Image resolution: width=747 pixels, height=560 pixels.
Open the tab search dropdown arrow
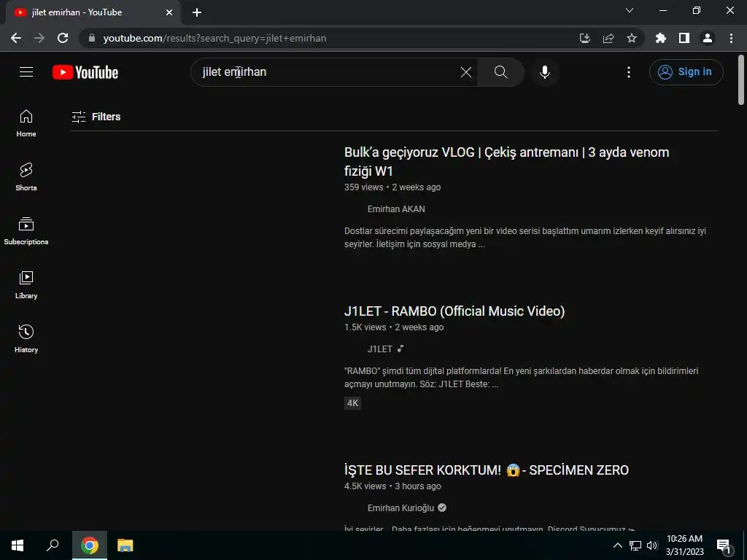630,10
